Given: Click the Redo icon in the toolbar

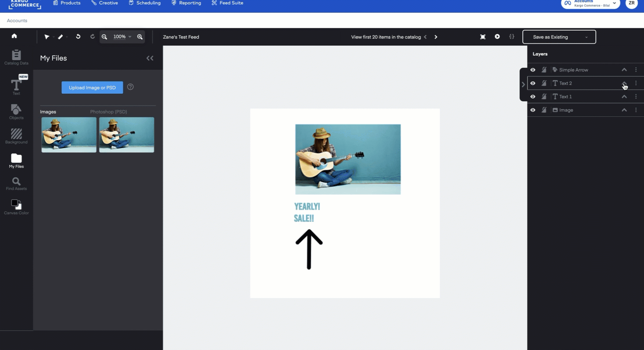Looking at the screenshot, I should pyautogui.click(x=93, y=37).
